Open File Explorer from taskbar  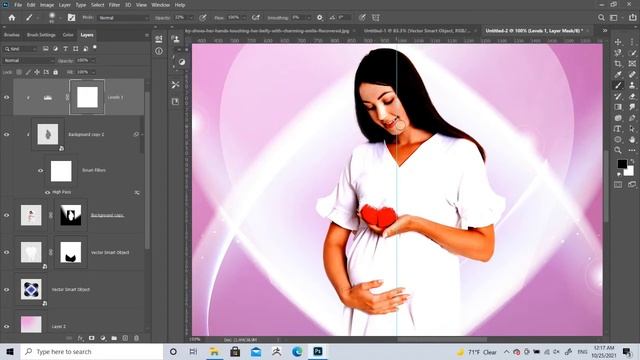click(214, 351)
